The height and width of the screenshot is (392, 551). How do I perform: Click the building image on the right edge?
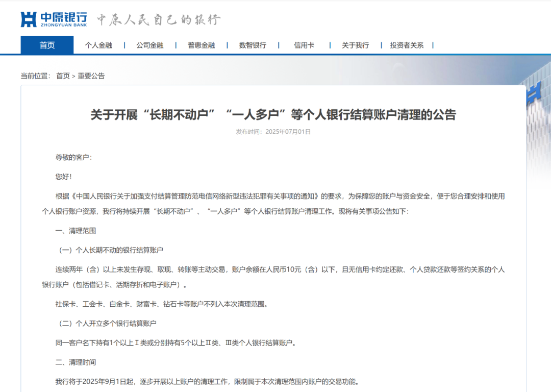(x=536, y=92)
